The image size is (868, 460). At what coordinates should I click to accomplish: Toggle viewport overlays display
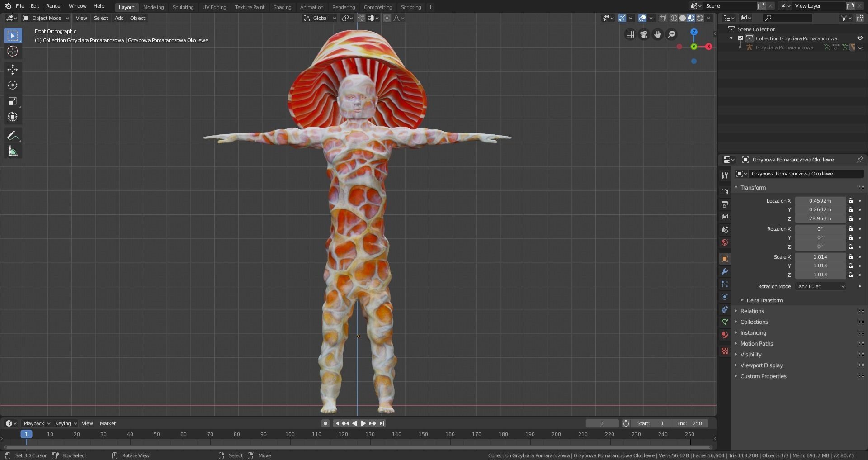[642, 18]
